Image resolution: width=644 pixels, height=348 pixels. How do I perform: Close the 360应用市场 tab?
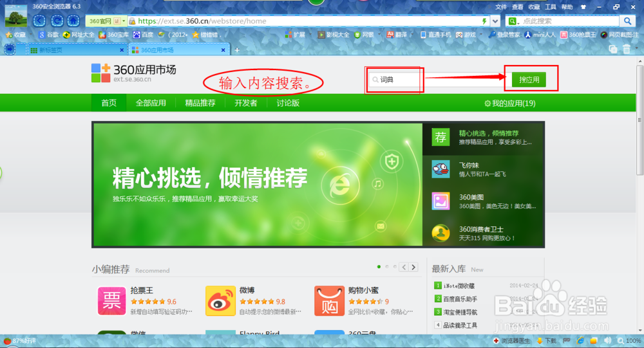tap(223, 50)
